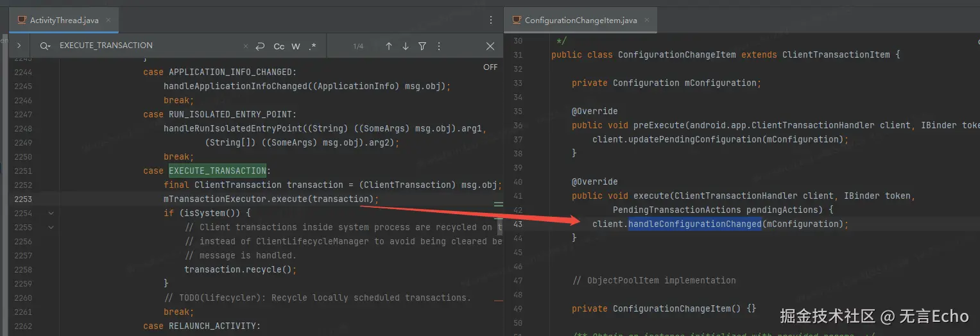Switch to the ActivityThread.java tab

point(64,21)
